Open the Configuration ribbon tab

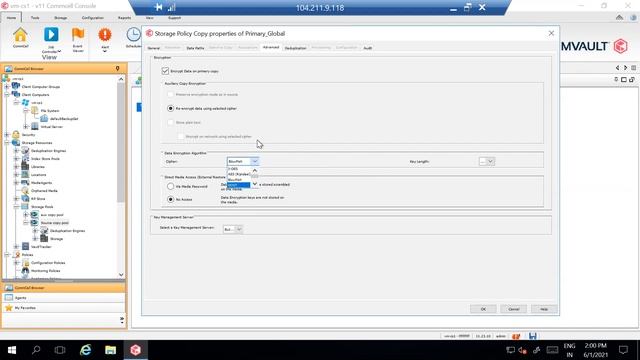(93, 18)
